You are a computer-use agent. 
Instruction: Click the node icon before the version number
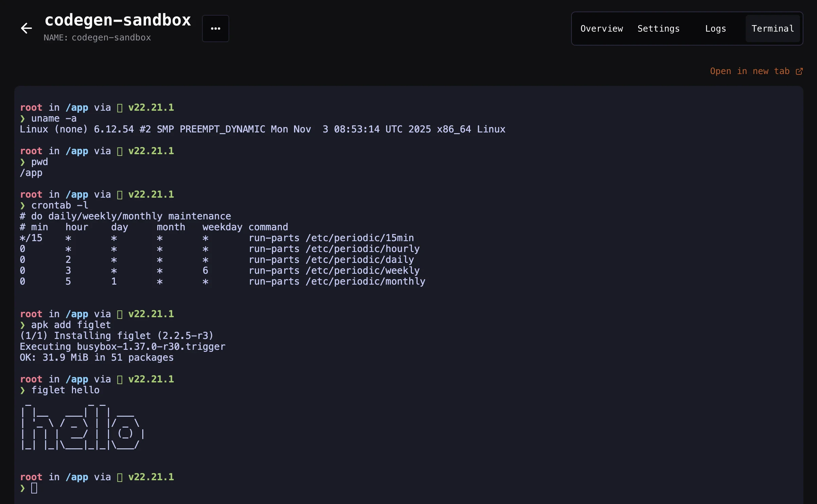tap(120, 477)
